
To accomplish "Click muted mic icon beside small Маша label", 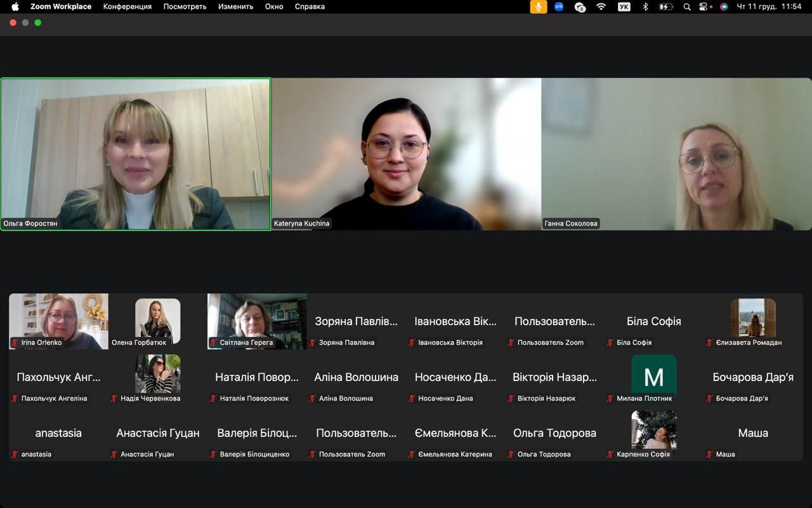I will click(710, 455).
